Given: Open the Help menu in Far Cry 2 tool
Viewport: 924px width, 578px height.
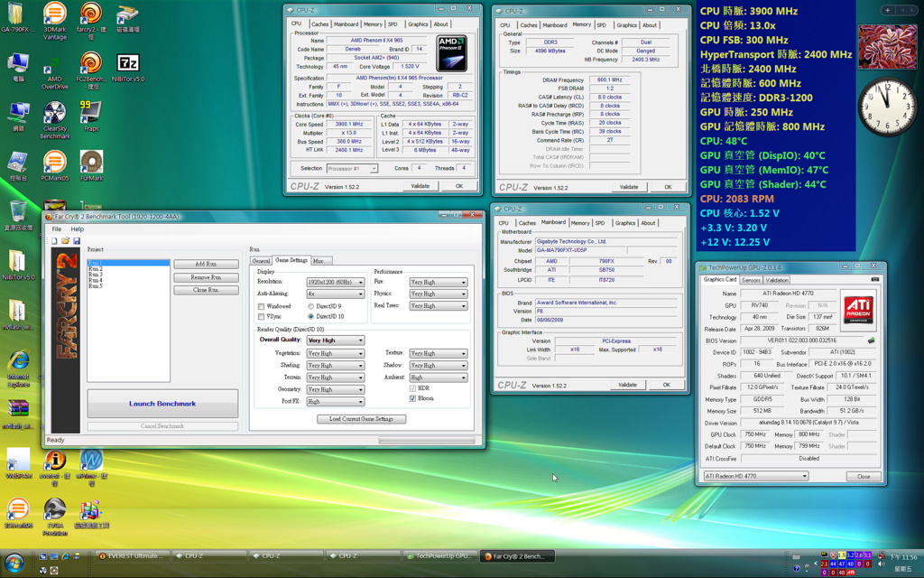Looking at the screenshot, I should click(78, 228).
